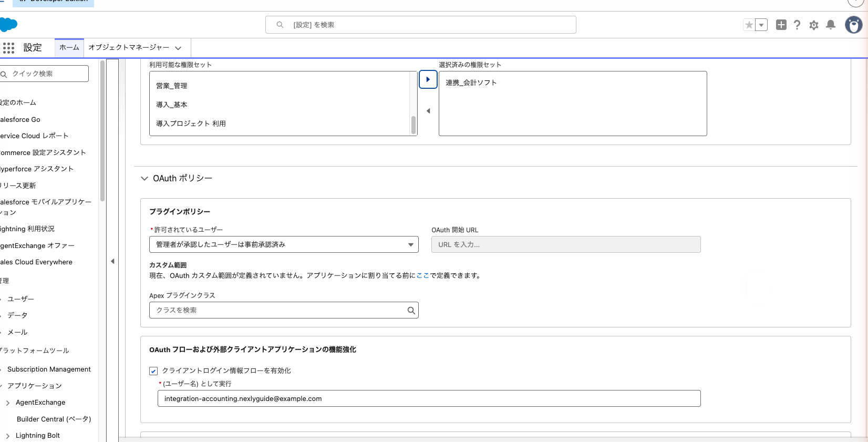
Task: Select 導入プロジェクト 利用 permission set
Action: (x=191, y=124)
